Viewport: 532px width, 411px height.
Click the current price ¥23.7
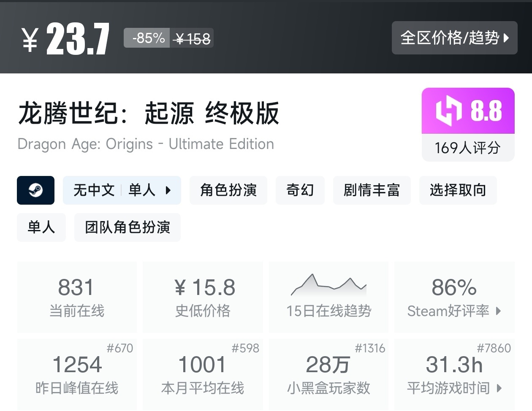(65, 39)
